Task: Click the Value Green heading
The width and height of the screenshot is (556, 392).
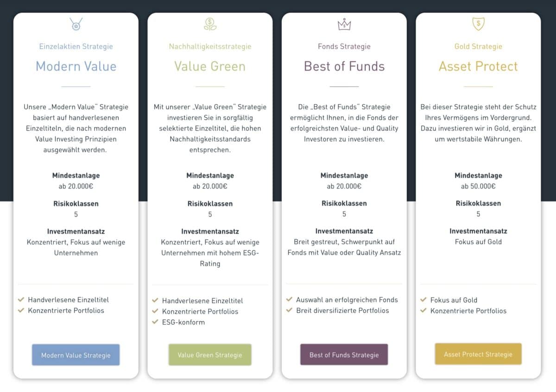Action: click(x=210, y=67)
